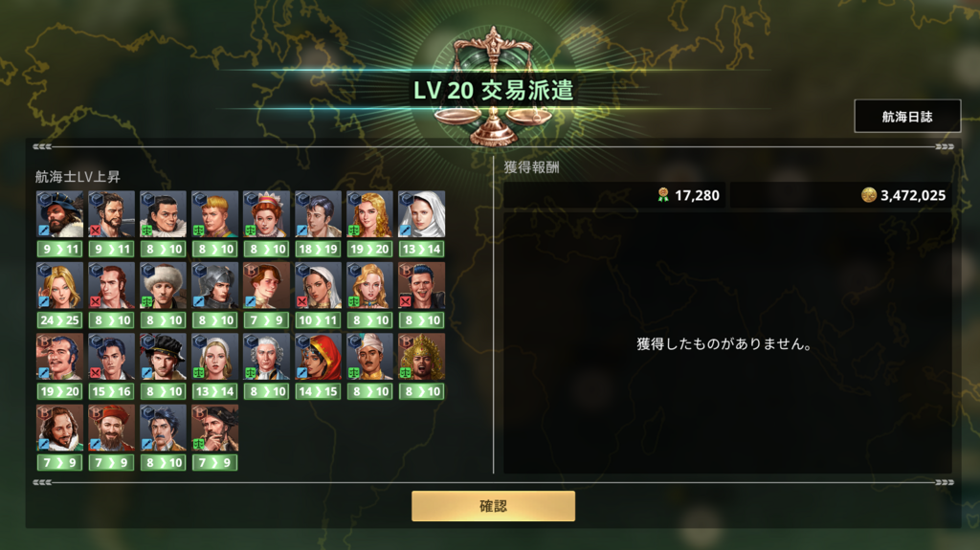980x550 pixels.
Task: Click the 航海士LV上昇 section heading
Action: point(78,177)
